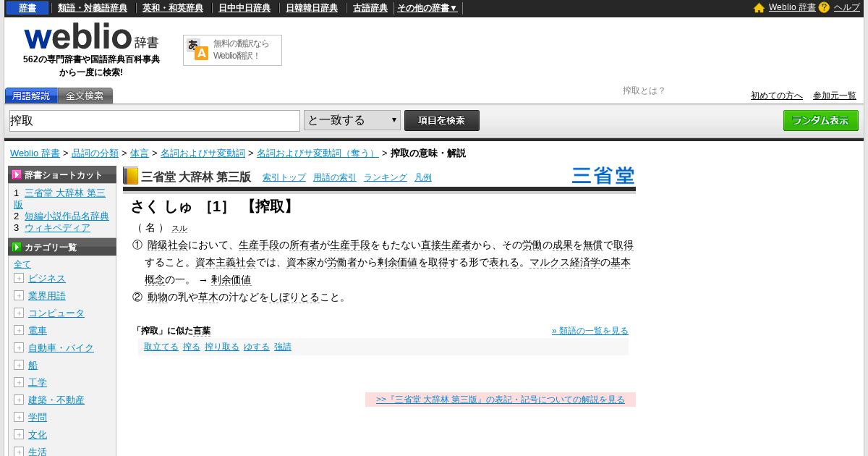Open the その他の辞書 dropdown menu
This screenshot has height=456, width=868.
pos(427,8)
